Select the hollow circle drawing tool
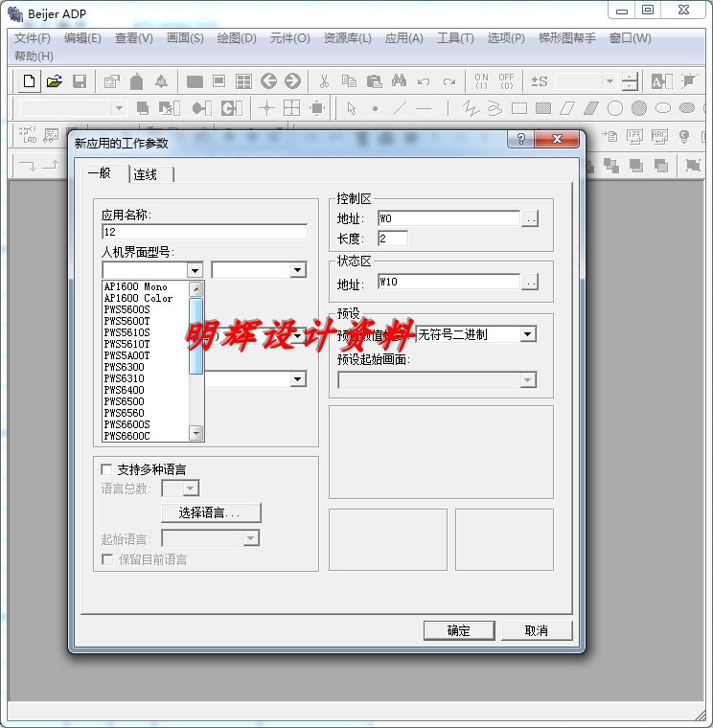The image size is (713, 728). [615, 108]
